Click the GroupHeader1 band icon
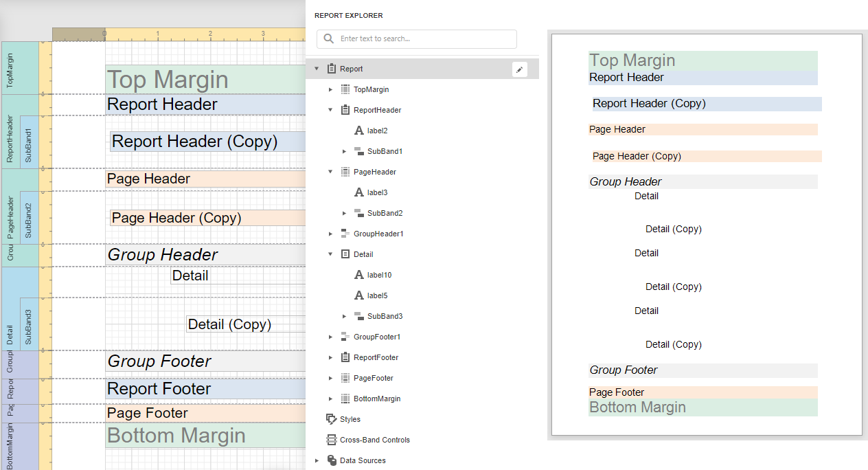The image size is (868, 470). pyautogui.click(x=345, y=234)
